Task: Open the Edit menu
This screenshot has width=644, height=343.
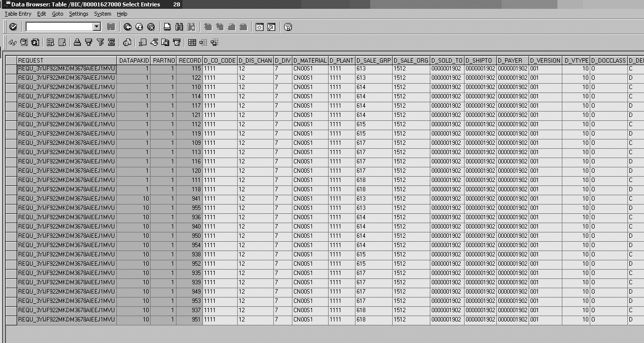Action: click(x=42, y=14)
